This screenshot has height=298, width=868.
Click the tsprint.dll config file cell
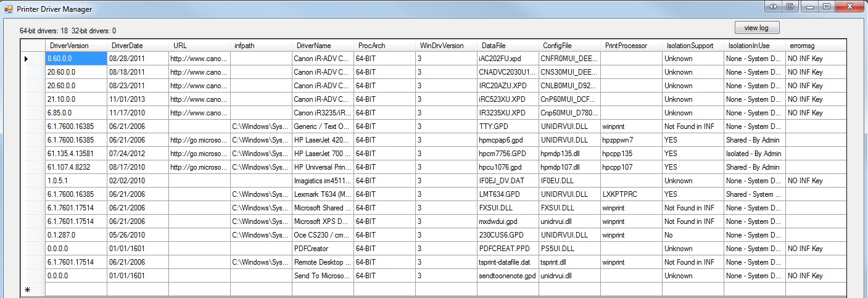click(569, 262)
